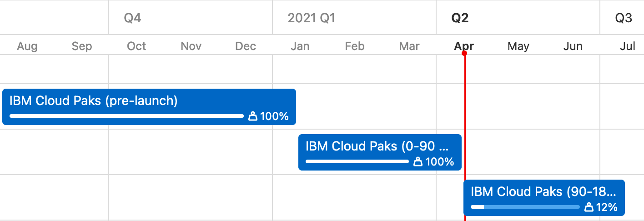Click the 12% progress bar
Screen dimensions: 644x221
click(x=525, y=207)
